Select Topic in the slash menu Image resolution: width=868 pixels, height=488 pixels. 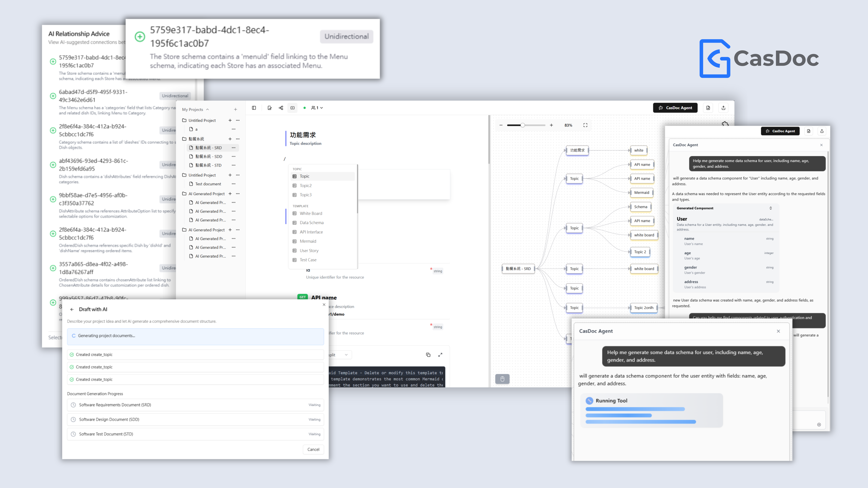coord(322,176)
